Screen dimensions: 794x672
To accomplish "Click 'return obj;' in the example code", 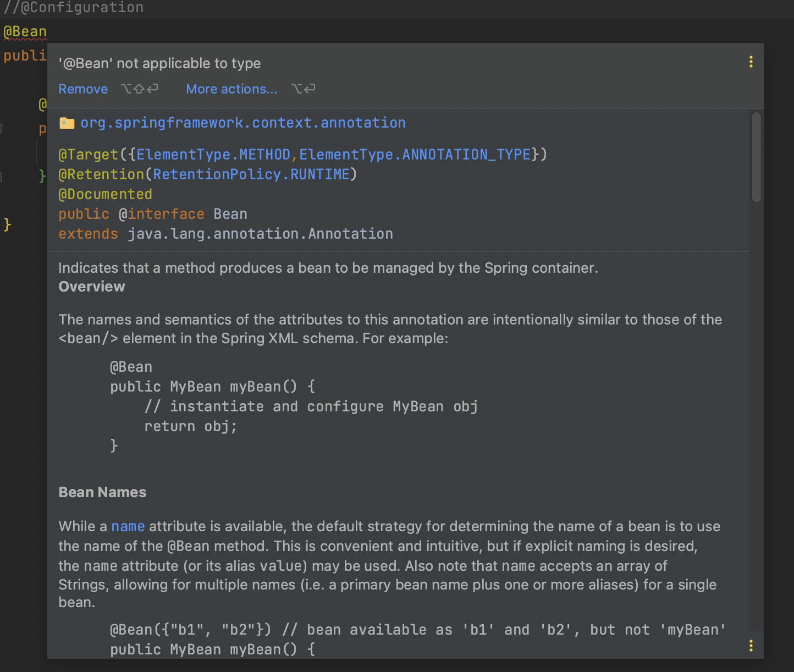I will click(x=190, y=426).
